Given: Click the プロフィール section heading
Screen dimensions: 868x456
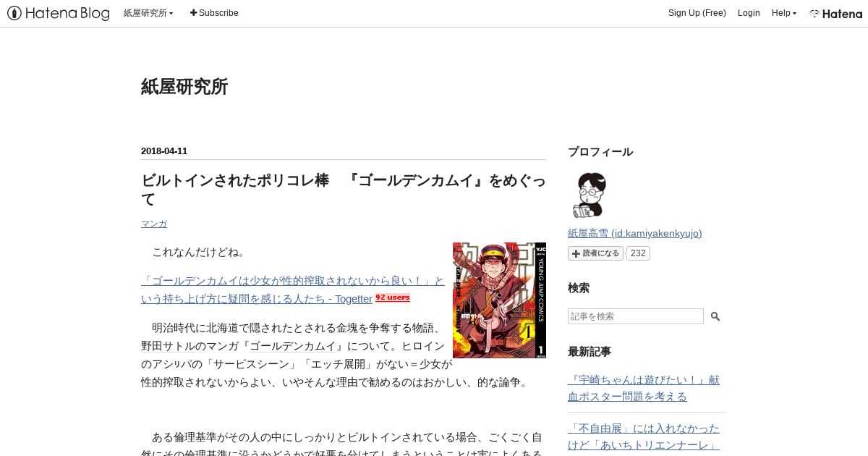Looking at the screenshot, I should tap(600, 152).
